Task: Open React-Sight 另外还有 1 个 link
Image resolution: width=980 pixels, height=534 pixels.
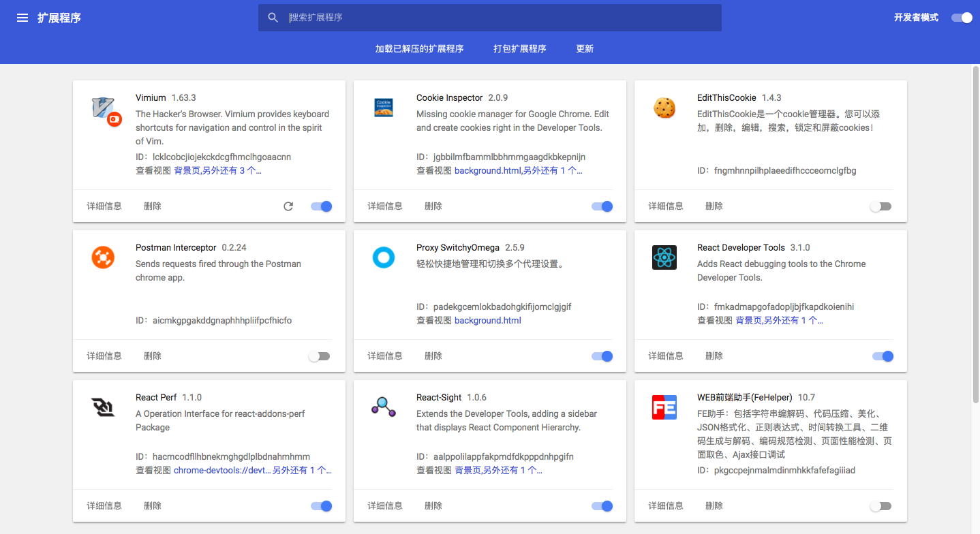Action: point(512,471)
